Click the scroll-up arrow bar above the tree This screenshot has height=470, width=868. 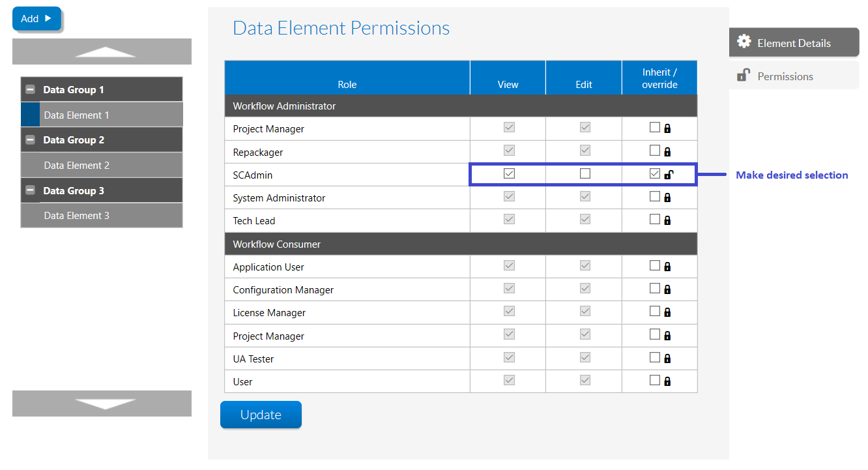coord(102,51)
